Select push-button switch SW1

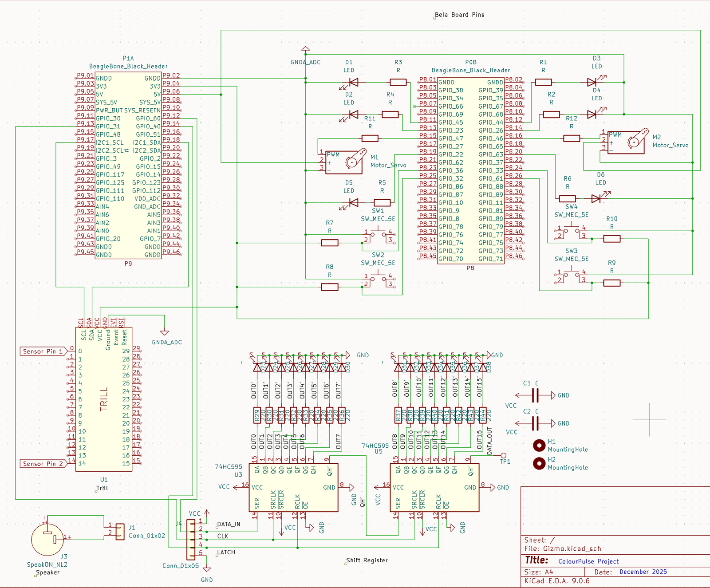point(378,235)
